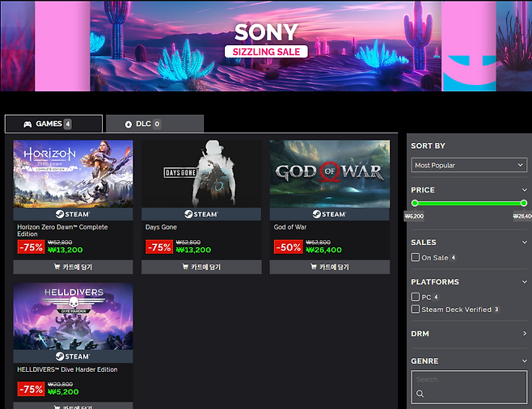This screenshot has width=532, height=409.
Task: Click Steam logo under Horizon Zero Dawn
Action: pyautogui.click(x=61, y=214)
